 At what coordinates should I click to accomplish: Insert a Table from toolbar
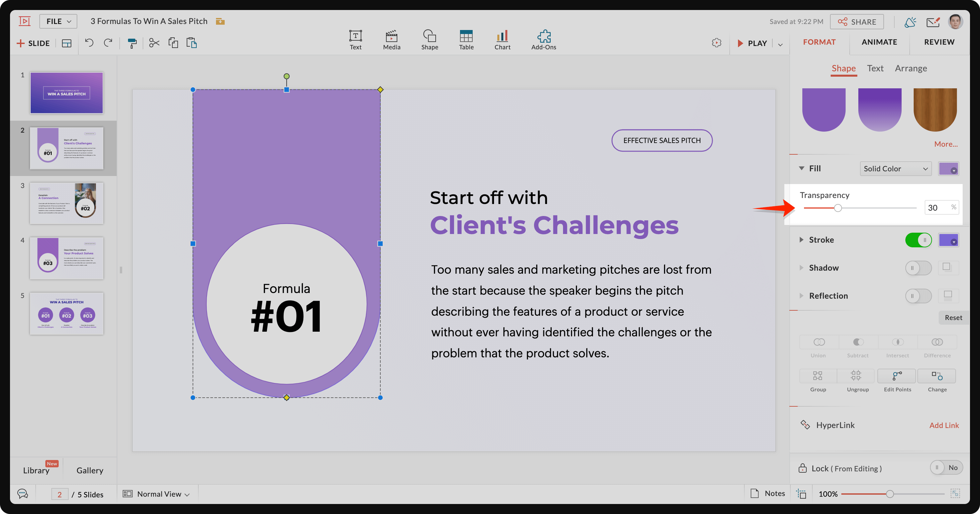[x=466, y=40]
